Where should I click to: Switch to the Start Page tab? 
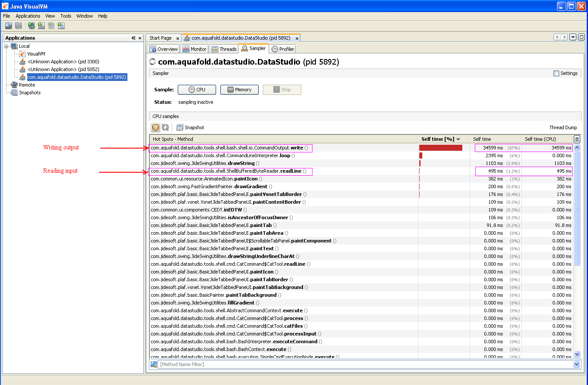click(x=161, y=38)
